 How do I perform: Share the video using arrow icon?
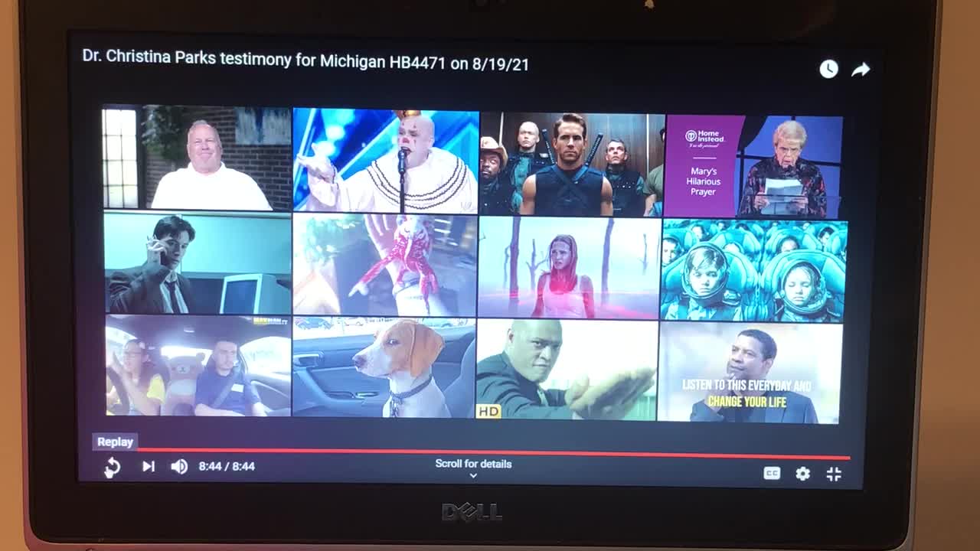click(861, 70)
